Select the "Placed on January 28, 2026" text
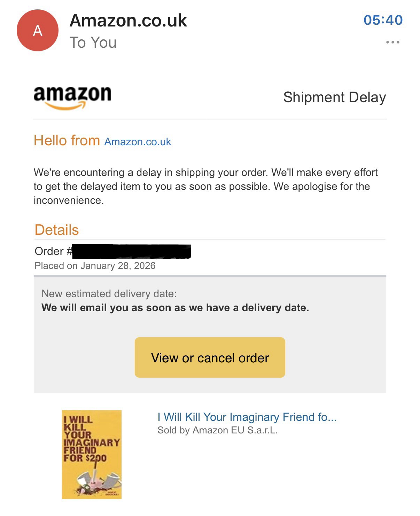This screenshot has height=516, width=420. pos(95,266)
